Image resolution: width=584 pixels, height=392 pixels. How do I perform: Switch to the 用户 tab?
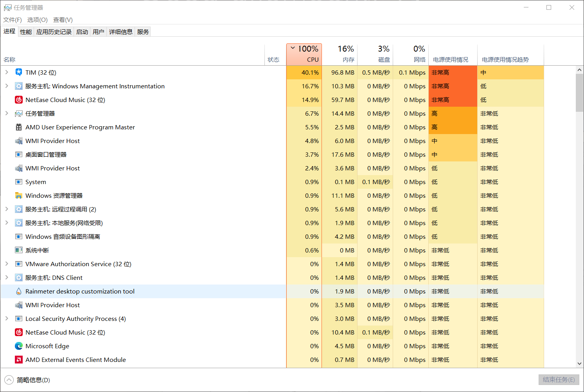(x=99, y=32)
